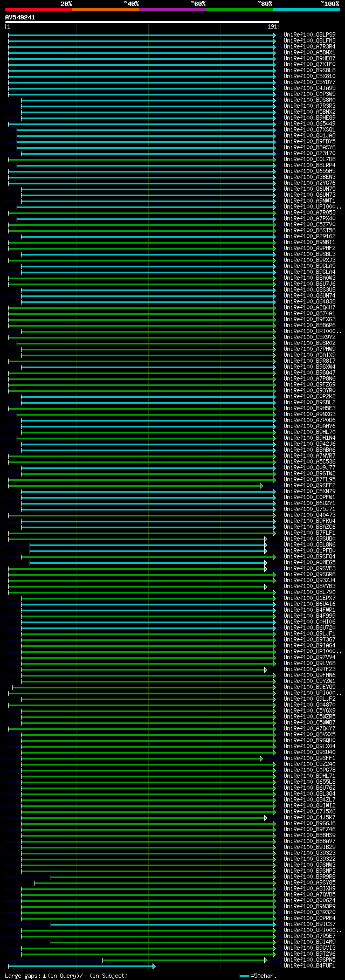
Task: Click label UniRef100_B9HE89
Action: [309, 118]
